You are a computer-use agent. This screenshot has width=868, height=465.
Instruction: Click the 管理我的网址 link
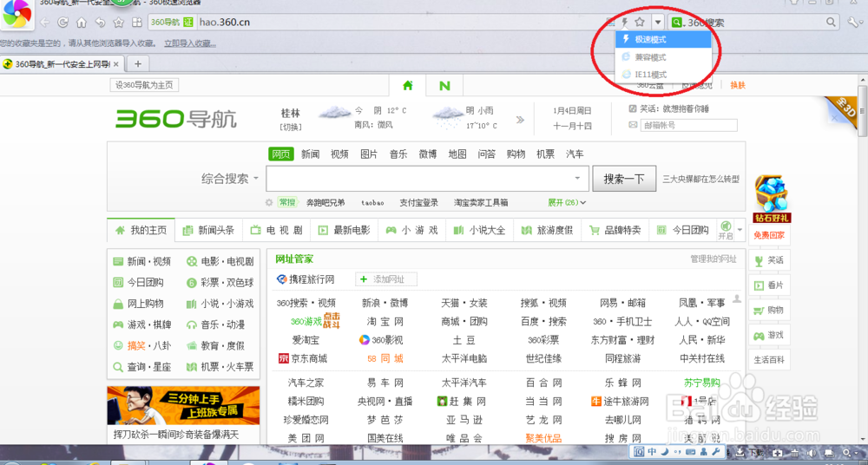(x=713, y=259)
